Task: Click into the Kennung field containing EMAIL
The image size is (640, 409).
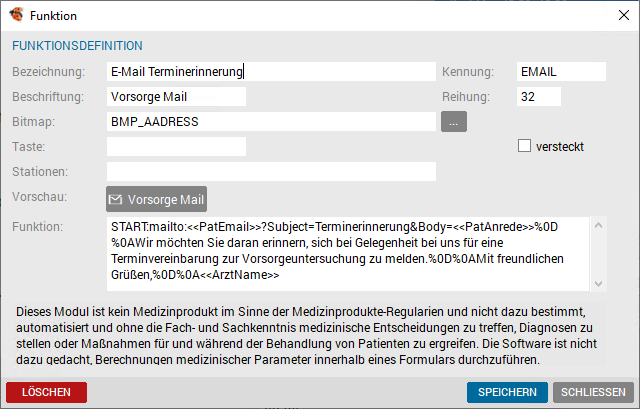Action: tap(561, 72)
